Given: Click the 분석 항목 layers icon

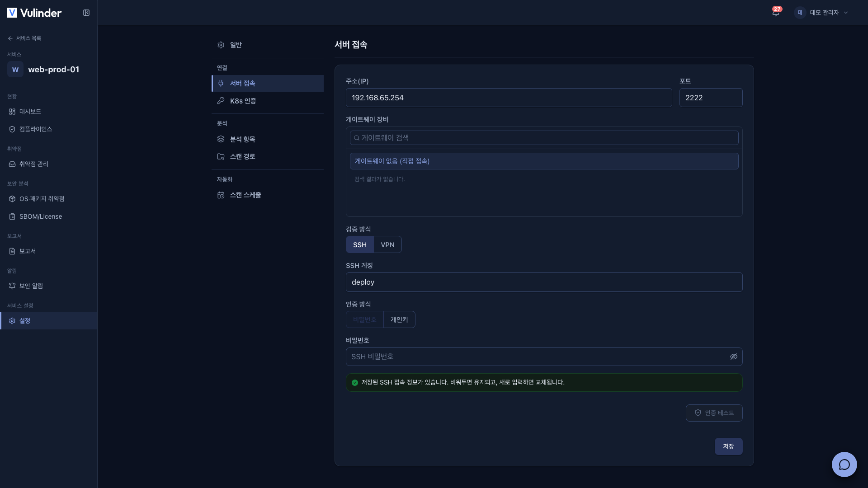Looking at the screenshot, I should click(221, 139).
